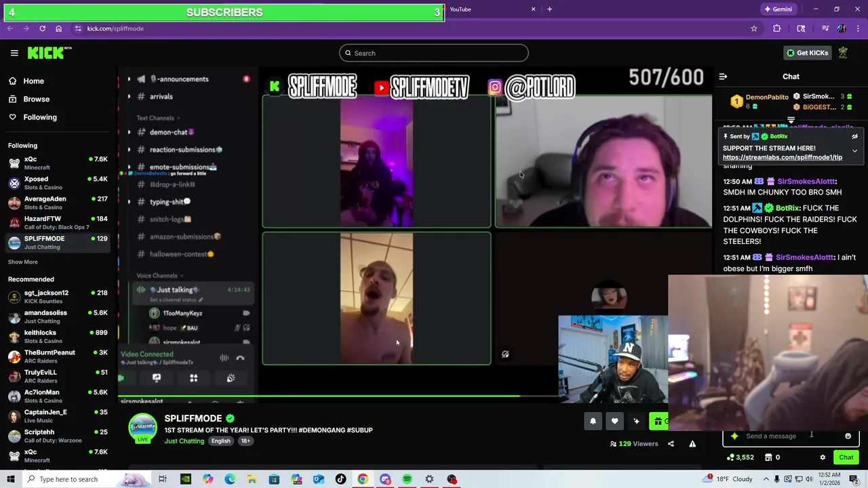The height and width of the screenshot is (488, 868).
Task: Follow channel with the heart icon
Action: point(614,422)
